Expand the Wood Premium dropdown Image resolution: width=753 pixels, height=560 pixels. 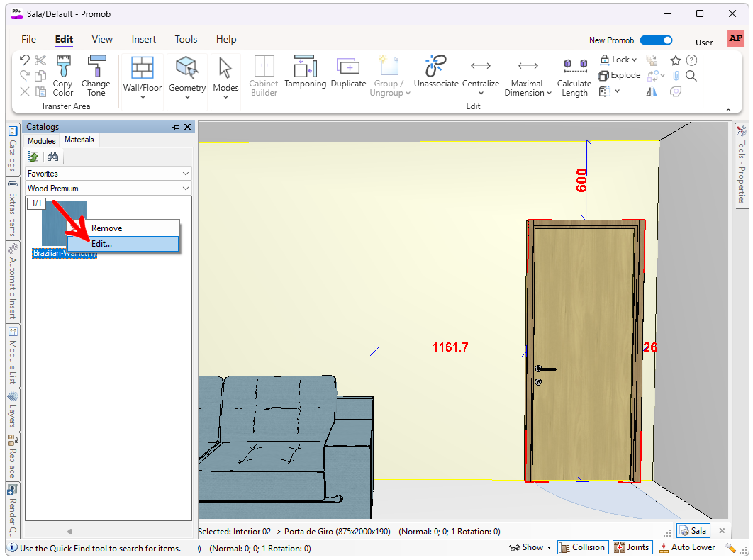pyautogui.click(x=186, y=189)
